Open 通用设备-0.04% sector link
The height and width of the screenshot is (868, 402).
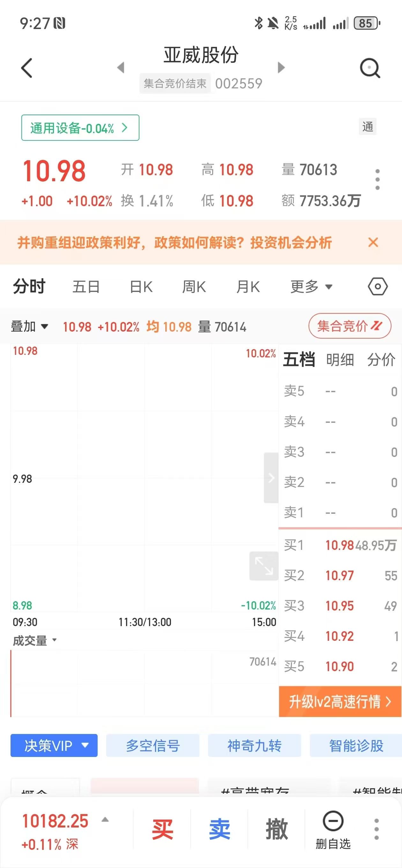[x=80, y=128]
